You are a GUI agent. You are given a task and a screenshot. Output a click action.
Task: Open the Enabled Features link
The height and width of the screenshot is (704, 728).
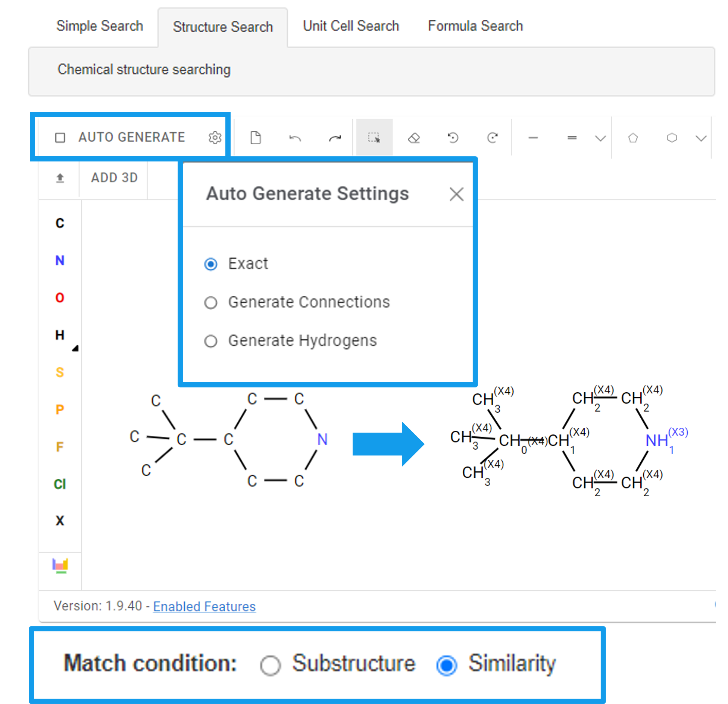click(204, 606)
